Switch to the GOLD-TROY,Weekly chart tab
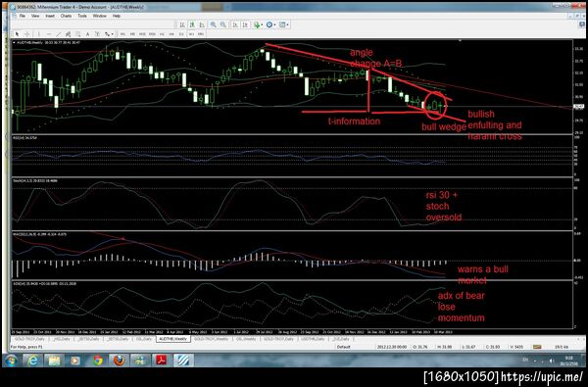The width and height of the screenshot is (588, 387). coord(211,339)
